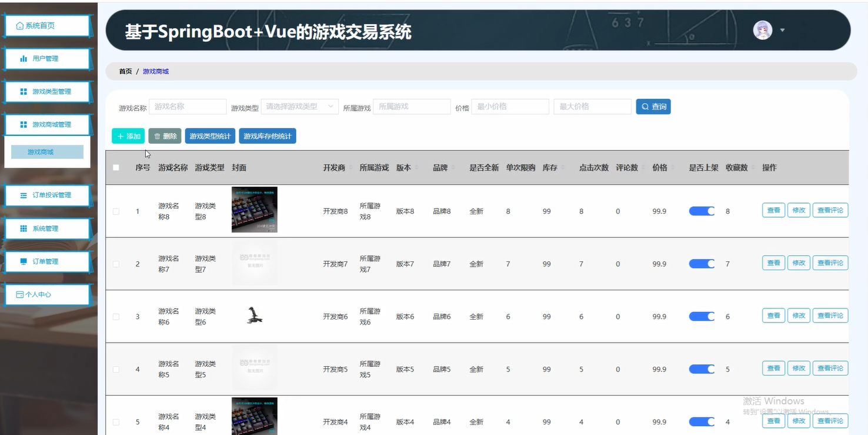Click 修改 for 游戏名称8 row

point(799,210)
